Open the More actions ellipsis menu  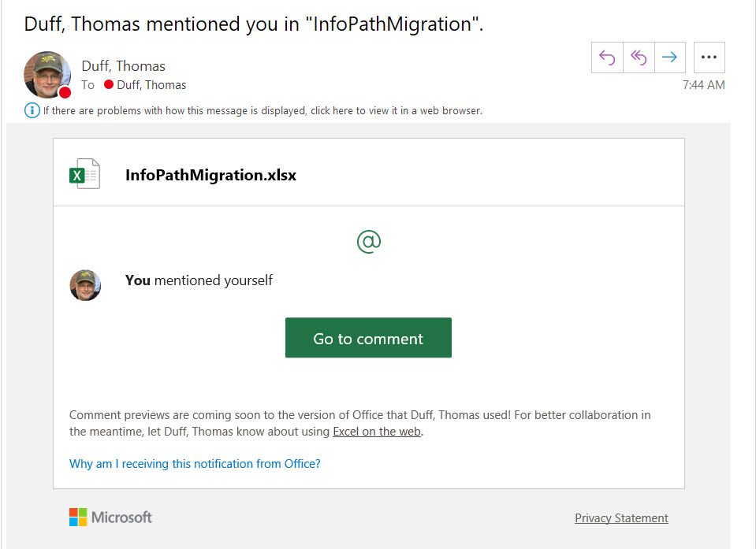tap(709, 57)
